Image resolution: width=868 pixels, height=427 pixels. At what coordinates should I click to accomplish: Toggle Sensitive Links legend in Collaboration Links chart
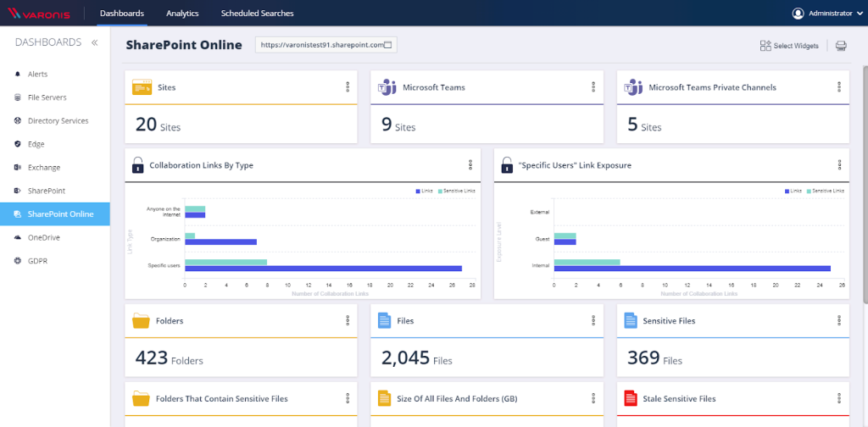coord(457,191)
